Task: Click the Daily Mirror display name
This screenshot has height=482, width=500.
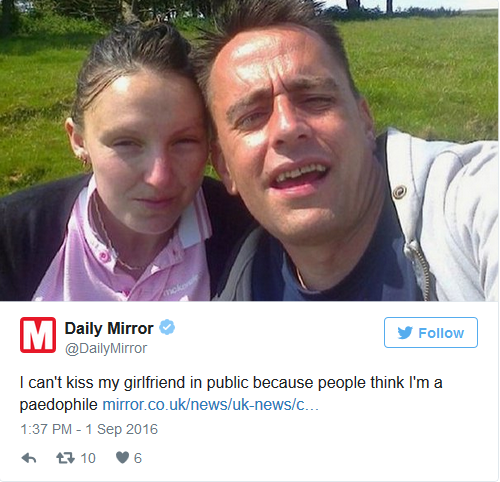Action: click(109, 328)
